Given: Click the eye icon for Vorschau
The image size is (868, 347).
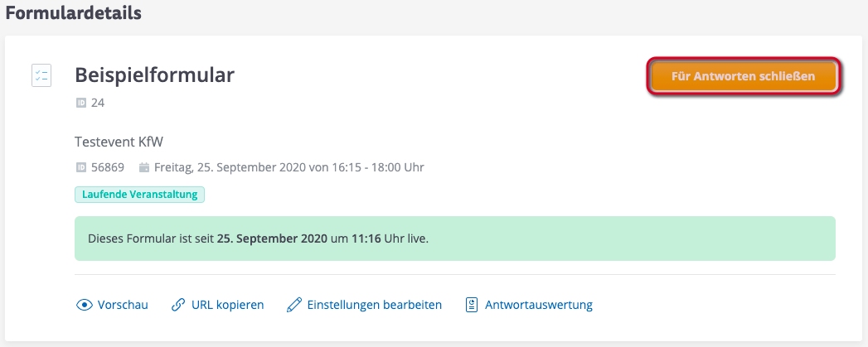Looking at the screenshot, I should coord(84,305).
